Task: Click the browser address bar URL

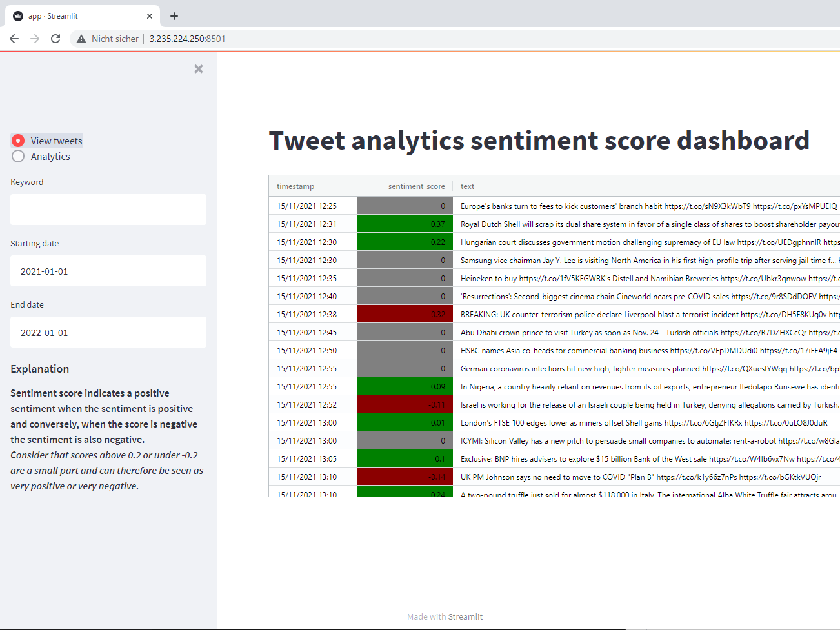Action: tap(188, 39)
